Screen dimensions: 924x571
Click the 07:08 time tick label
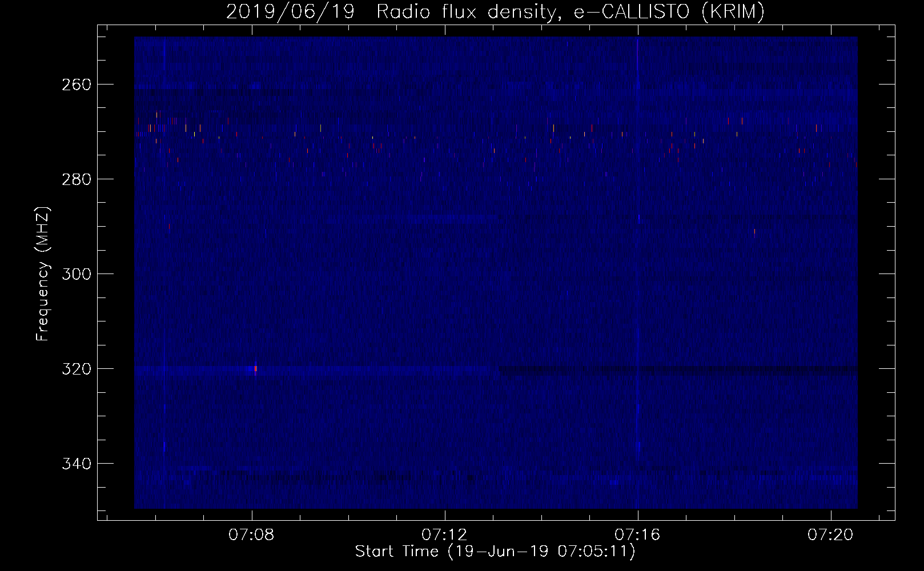pos(251,534)
